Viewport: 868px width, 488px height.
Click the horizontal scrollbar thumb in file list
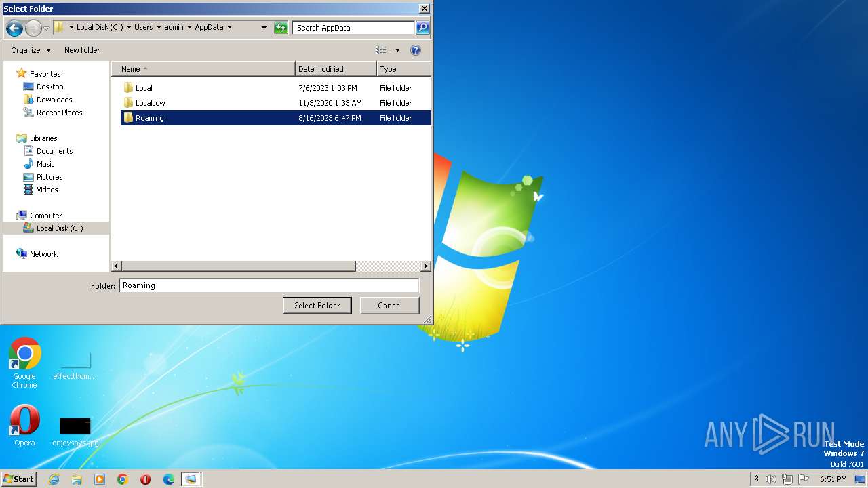tap(238, 266)
